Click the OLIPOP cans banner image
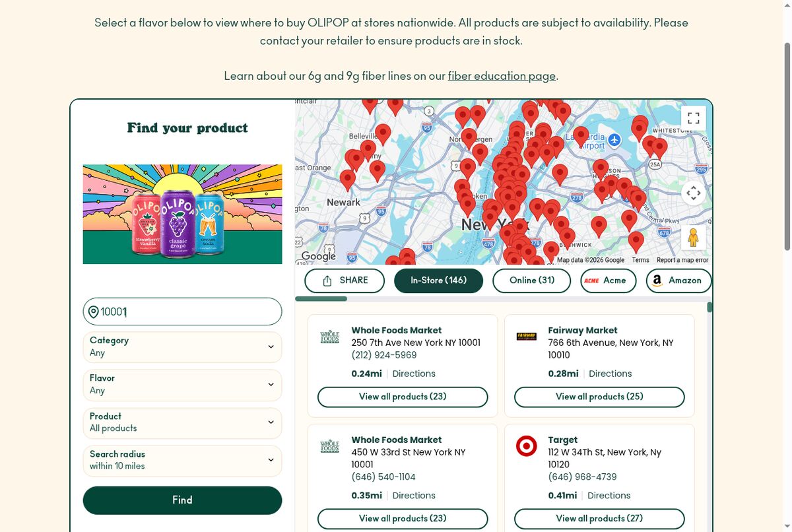Image resolution: width=792 pixels, height=532 pixels. point(182,215)
